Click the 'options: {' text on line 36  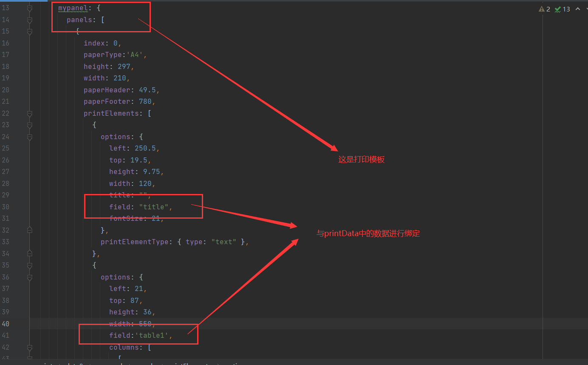122,277
